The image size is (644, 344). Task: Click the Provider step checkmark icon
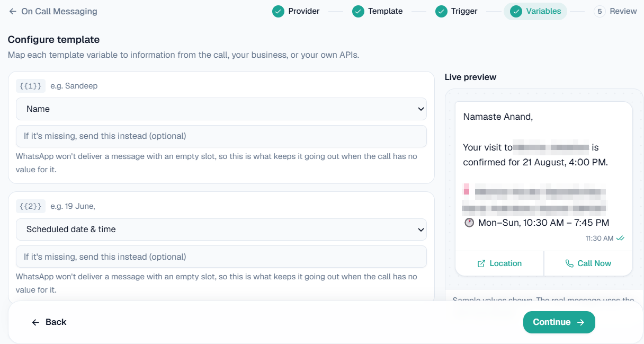coord(278,11)
